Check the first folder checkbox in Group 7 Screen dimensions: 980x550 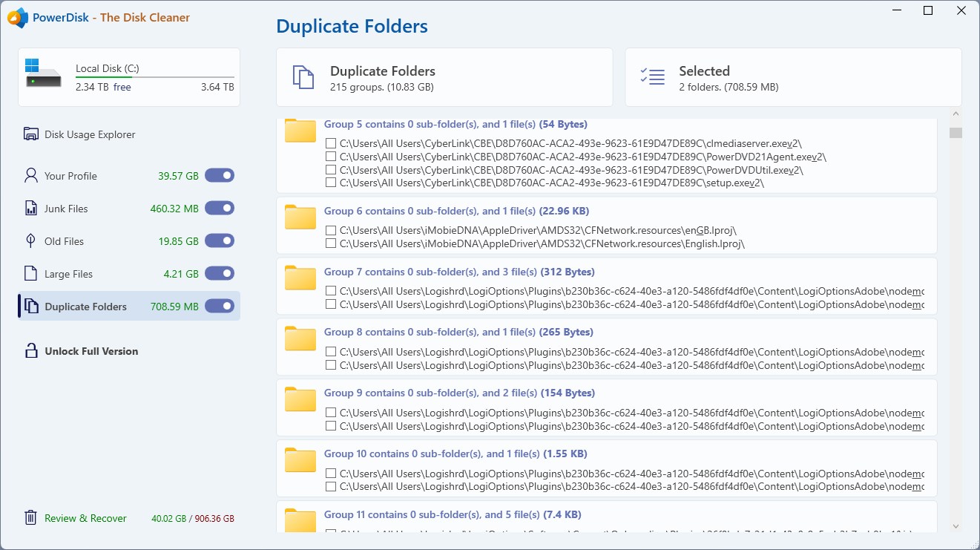(x=331, y=291)
